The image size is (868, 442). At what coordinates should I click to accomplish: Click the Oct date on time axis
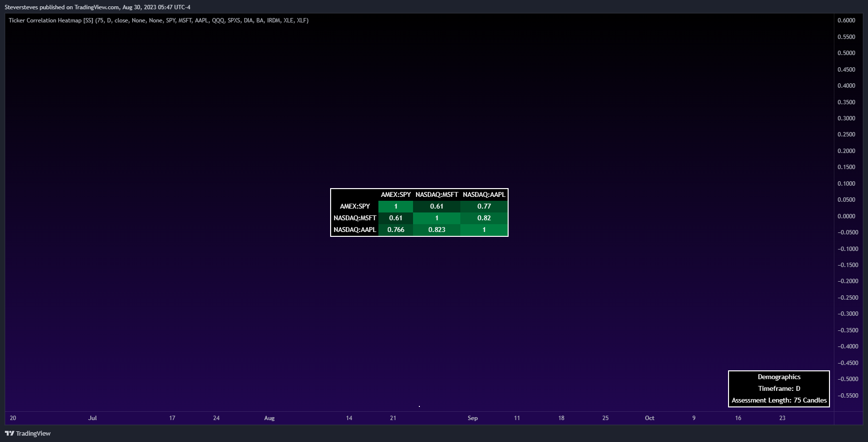pos(650,418)
